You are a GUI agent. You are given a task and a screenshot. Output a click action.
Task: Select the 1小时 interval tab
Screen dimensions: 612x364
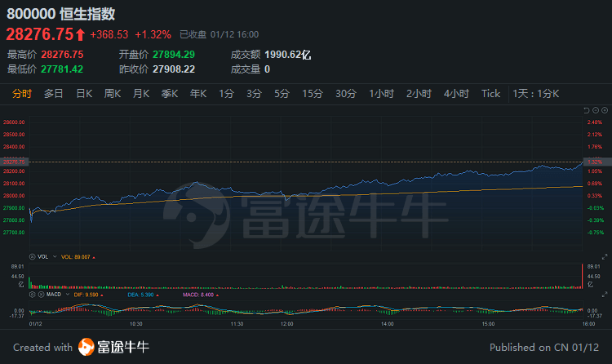[382, 94]
